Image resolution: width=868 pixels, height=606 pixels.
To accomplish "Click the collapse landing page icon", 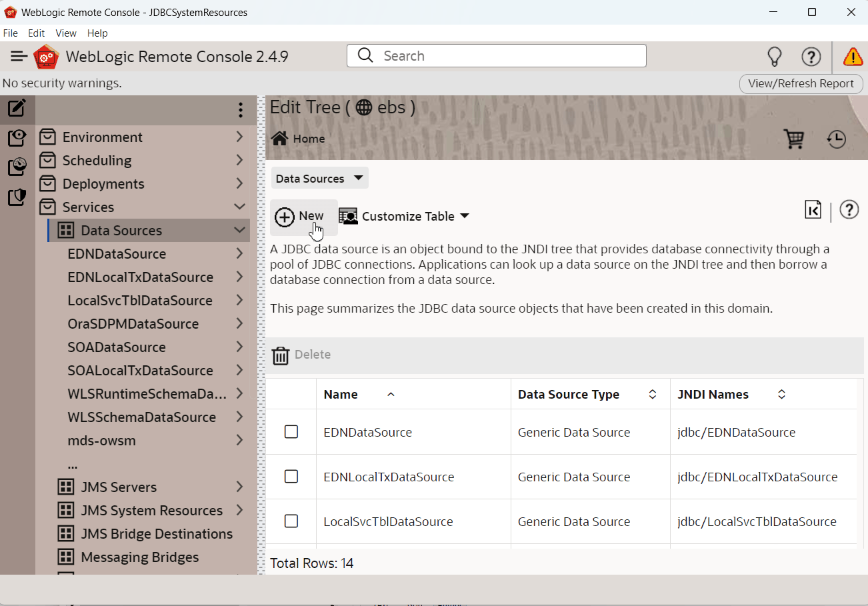I will click(x=813, y=210).
